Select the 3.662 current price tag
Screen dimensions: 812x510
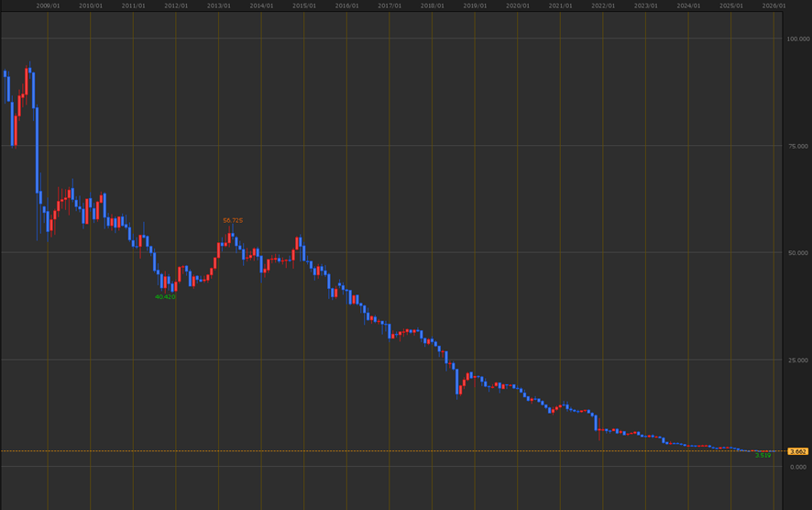[x=797, y=451]
